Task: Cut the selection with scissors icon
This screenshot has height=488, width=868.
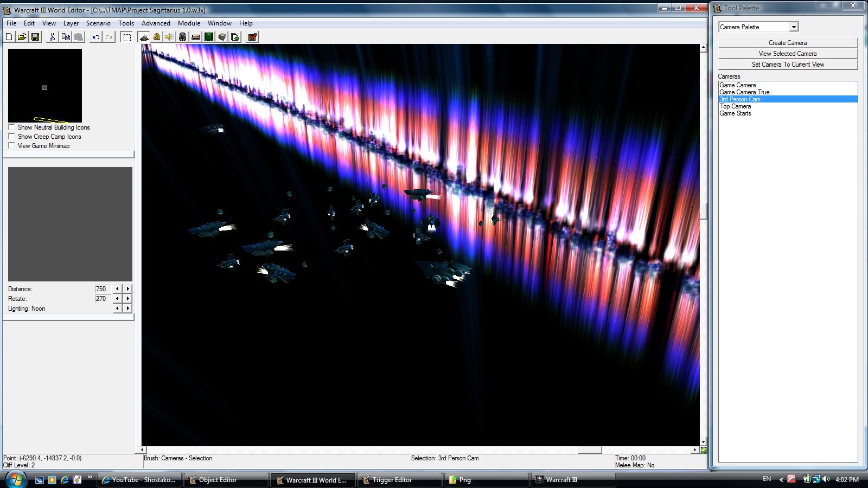Action: pyautogui.click(x=52, y=37)
